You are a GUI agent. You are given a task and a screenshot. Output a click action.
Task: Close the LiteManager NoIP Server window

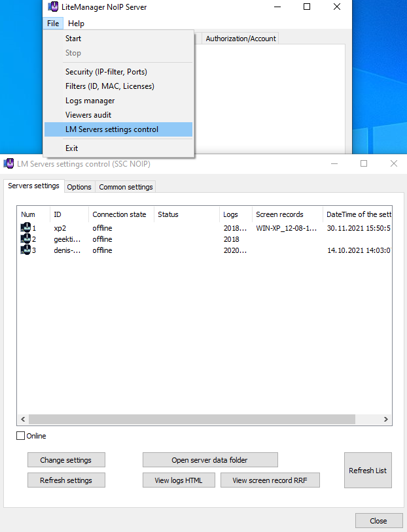(x=337, y=7)
